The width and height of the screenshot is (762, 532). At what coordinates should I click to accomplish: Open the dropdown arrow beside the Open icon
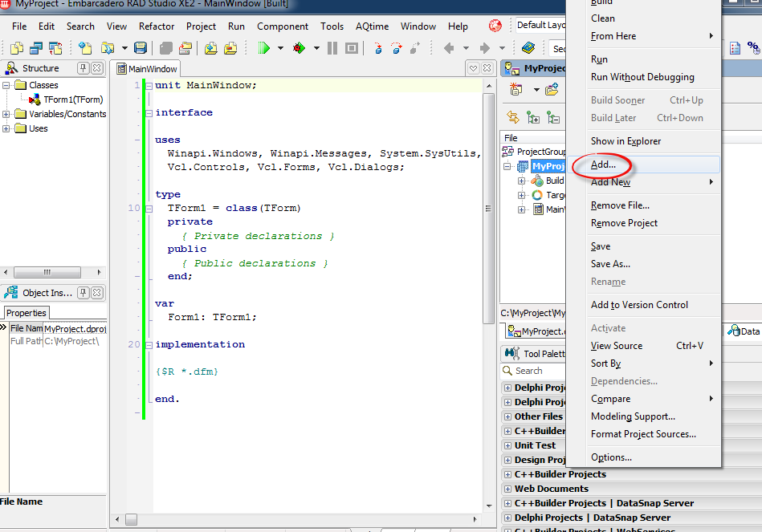pyautogui.click(x=124, y=48)
